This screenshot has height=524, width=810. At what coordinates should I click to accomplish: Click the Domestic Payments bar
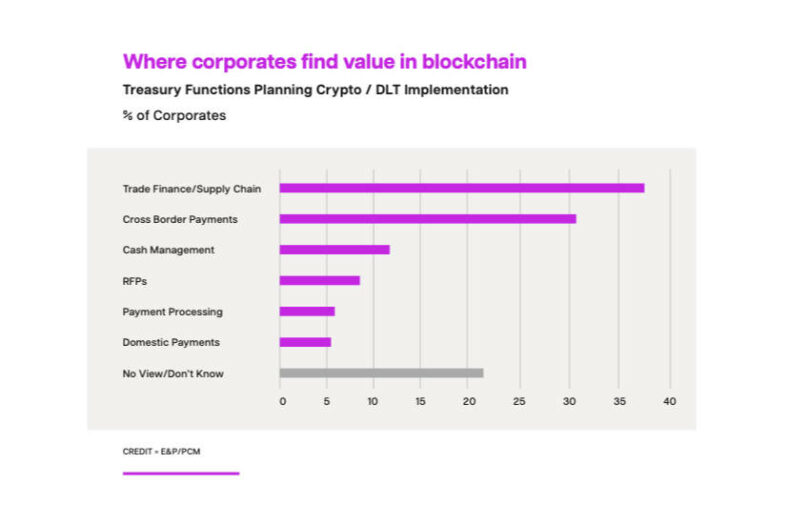(305, 342)
